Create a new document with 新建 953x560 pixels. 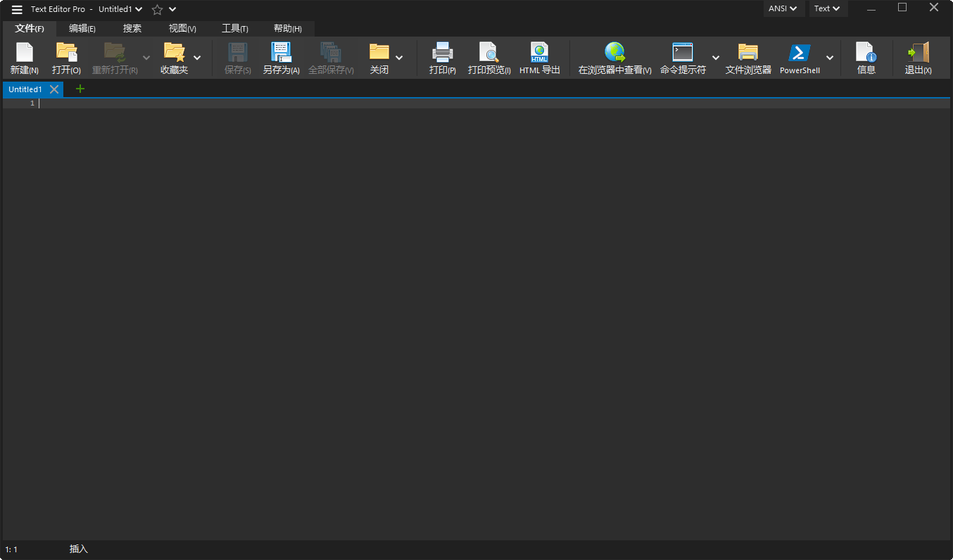coord(24,57)
